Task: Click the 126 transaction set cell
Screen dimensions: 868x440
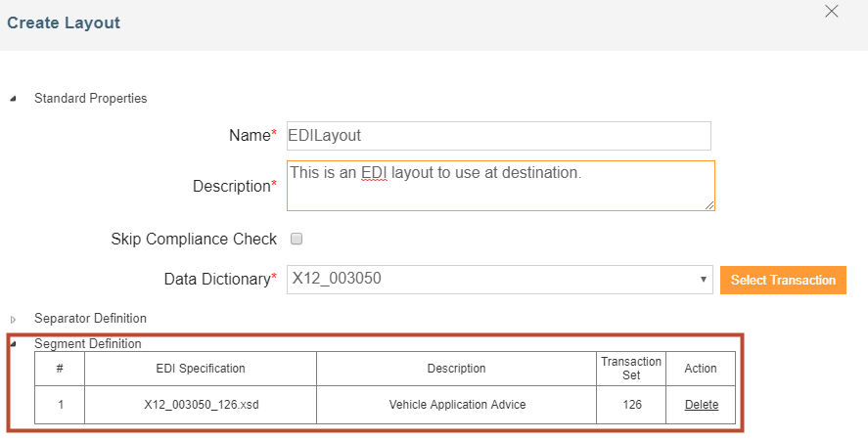Action: (x=631, y=405)
